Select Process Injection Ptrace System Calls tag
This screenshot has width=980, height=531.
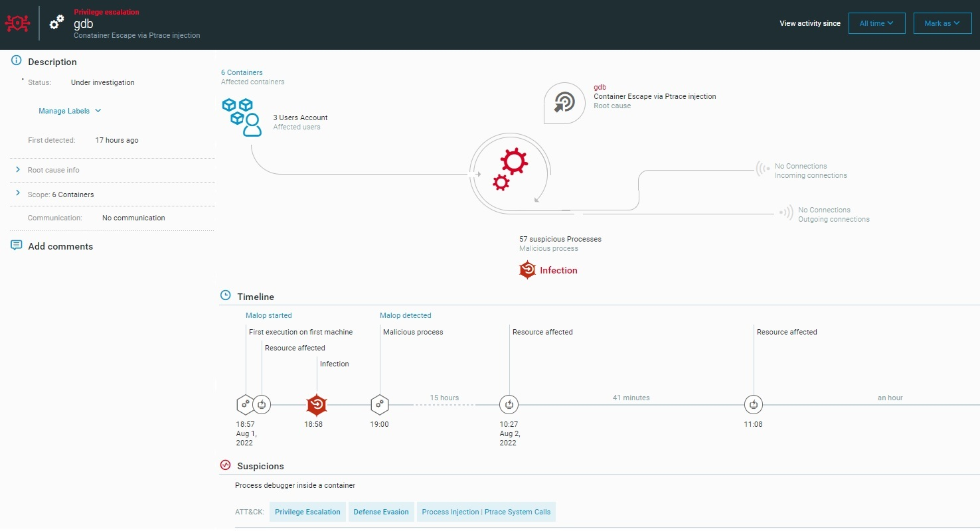coord(486,512)
